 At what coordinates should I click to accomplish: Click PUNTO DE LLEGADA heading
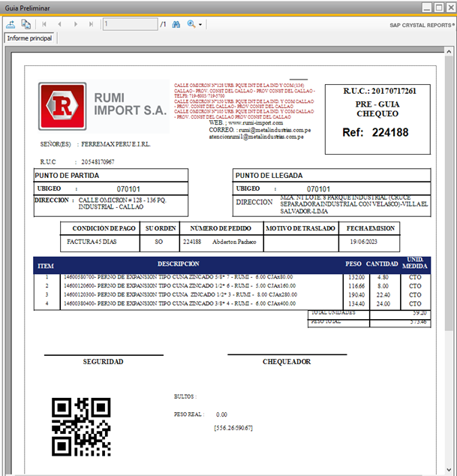[269, 176]
